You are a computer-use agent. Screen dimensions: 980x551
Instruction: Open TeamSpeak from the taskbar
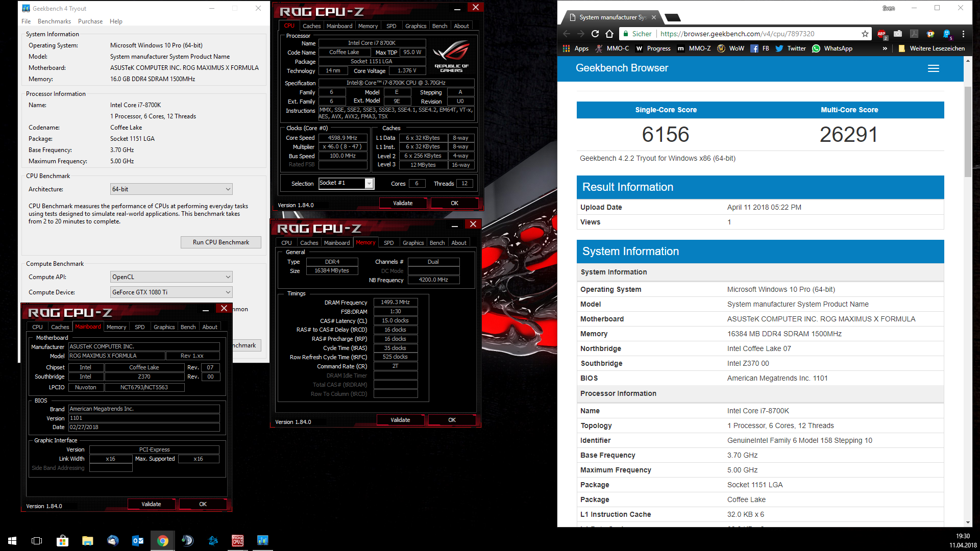188,540
